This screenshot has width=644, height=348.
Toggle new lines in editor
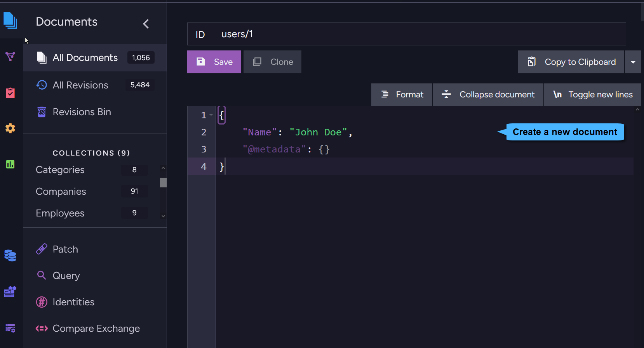coord(593,95)
